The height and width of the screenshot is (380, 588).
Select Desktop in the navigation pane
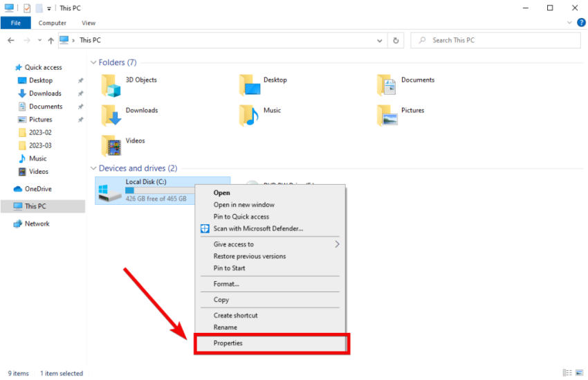tap(41, 81)
